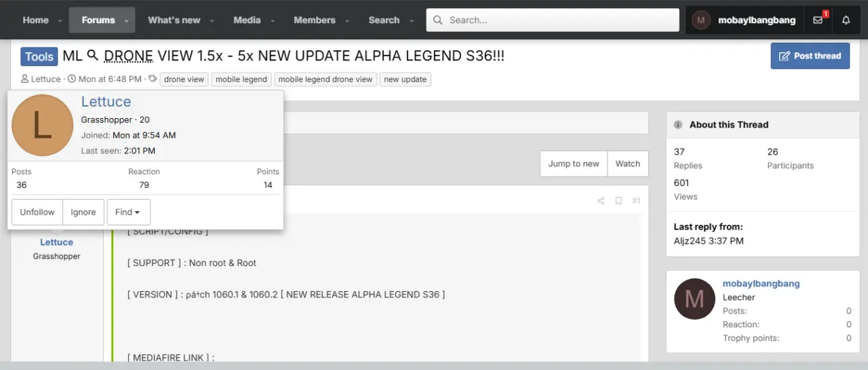Screen dimensions: 868x370
Task: Expand the Home menu arrow
Action: pyautogui.click(x=60, y=21)
